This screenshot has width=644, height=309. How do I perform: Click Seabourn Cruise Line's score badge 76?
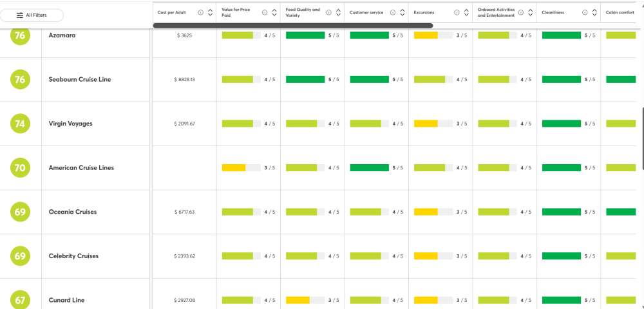tap(20, 80)
